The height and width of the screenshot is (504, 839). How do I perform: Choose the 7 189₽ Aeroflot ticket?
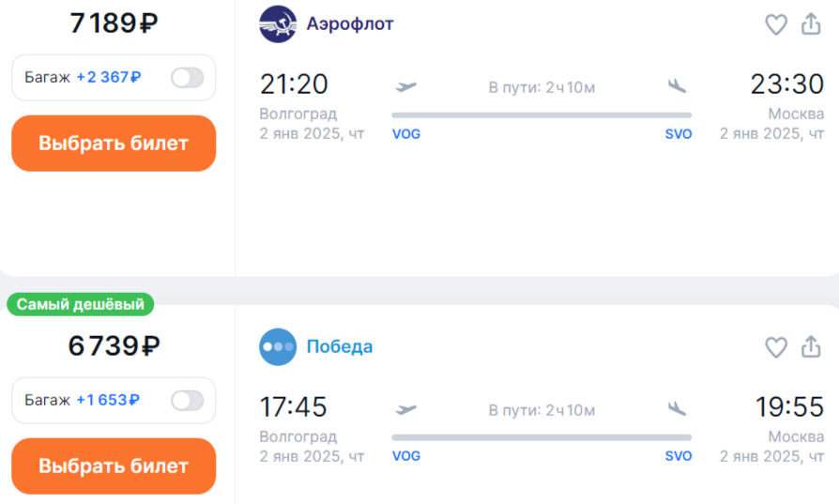(114, 144)
